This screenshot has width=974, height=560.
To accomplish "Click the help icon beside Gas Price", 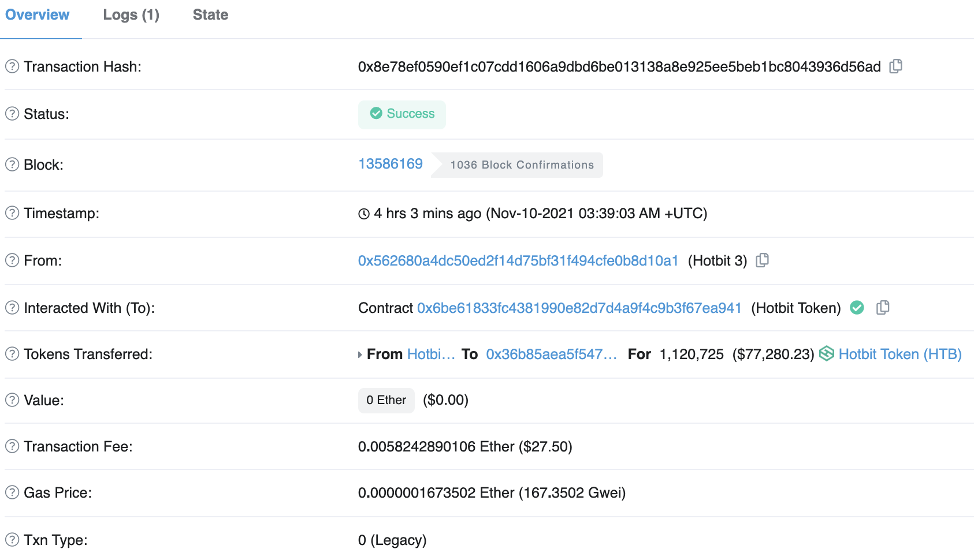I will tap(12, 492).
